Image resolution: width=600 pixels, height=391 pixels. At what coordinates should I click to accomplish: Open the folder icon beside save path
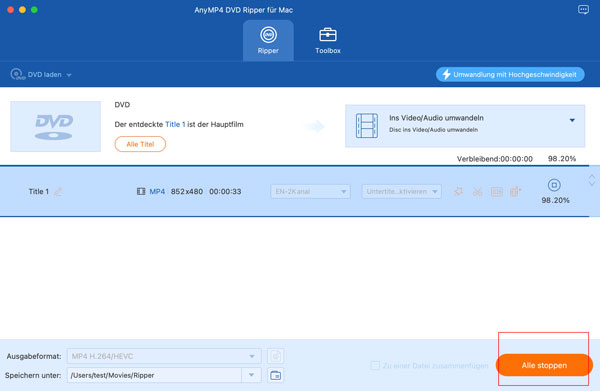(276, 375)
